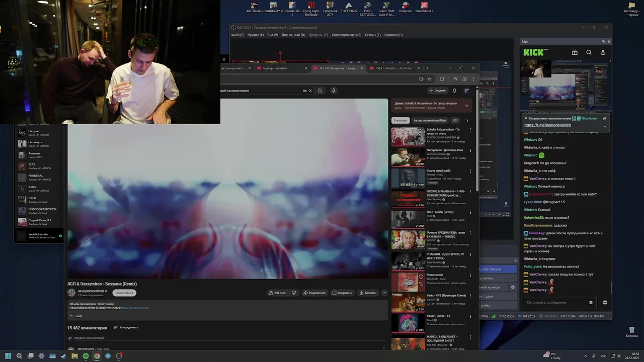This screenshot has width=644, height=362.
Task: Open Chrome media controls icon
Action: point(456,79)
